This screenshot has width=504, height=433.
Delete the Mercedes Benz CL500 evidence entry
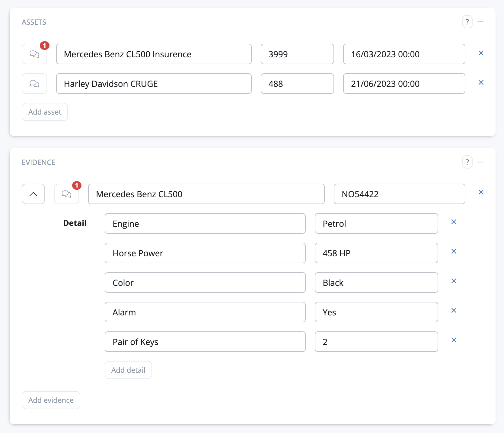tap(481, 192)
